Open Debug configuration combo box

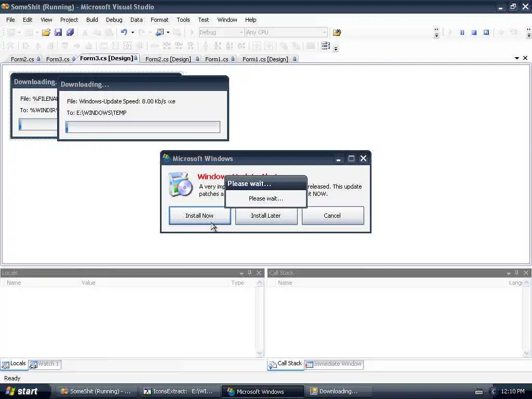tap(221, 32)
